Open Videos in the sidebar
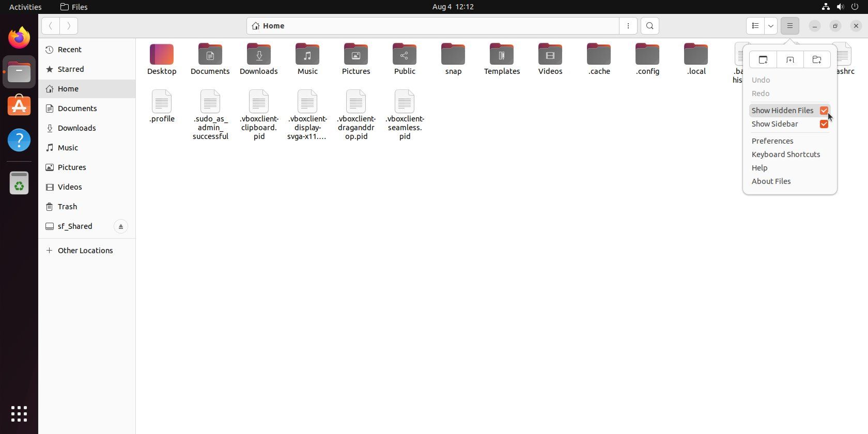Screen dimensions: 868x434 coord(87,187)
